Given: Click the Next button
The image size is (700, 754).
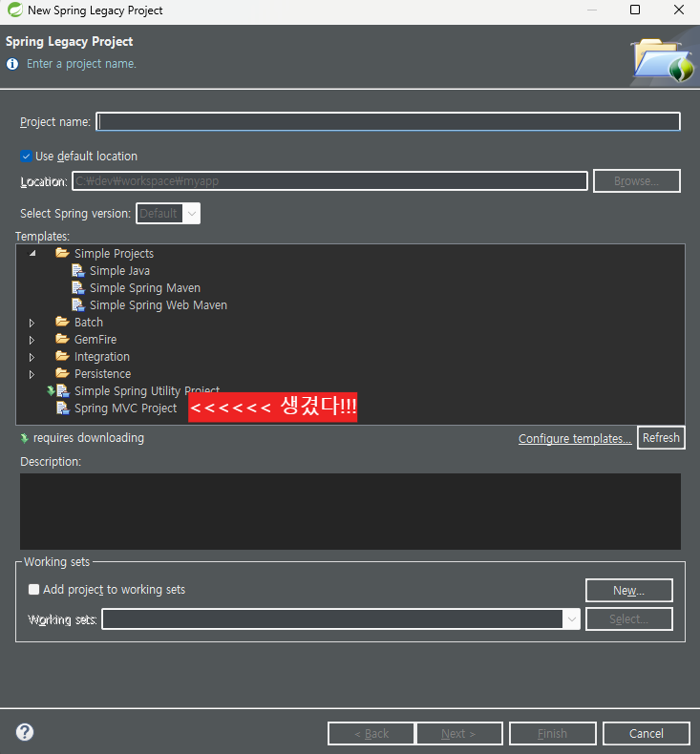Looking at the screenshot, I should pos(459,733).
